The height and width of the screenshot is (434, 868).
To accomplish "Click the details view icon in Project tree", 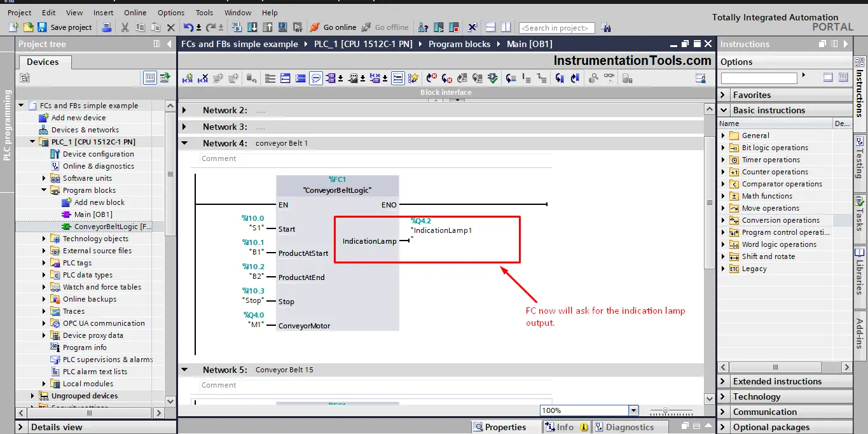I will coord(149,78).
